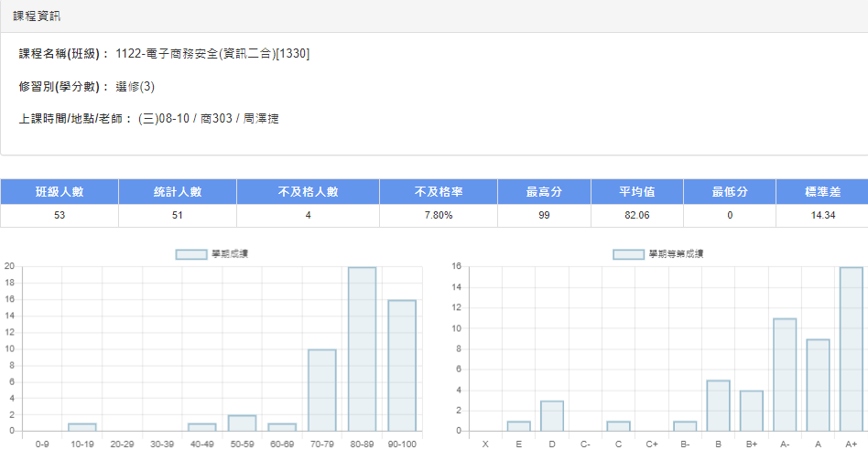Click the 平均值 column header

pyautogui.click(x=637, y=192)
